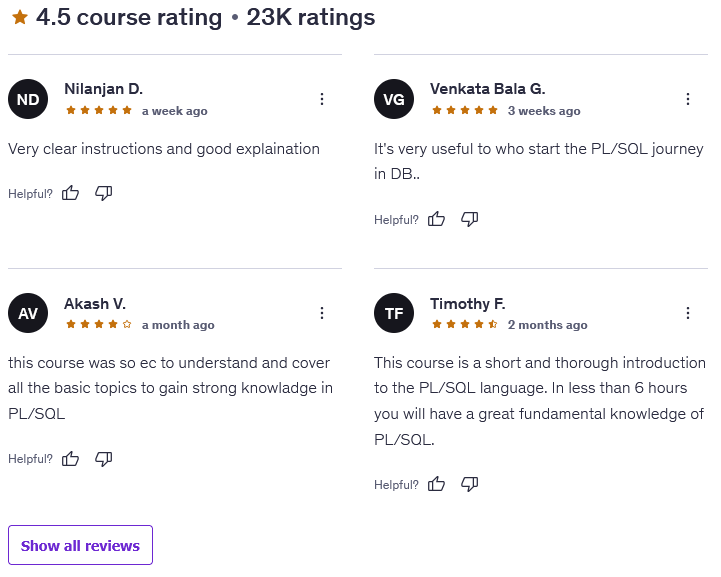The width and height of the screenshot is (721, 577).
Task: Click Akash V.'s four-star rating
Action: tap(99, 325)
